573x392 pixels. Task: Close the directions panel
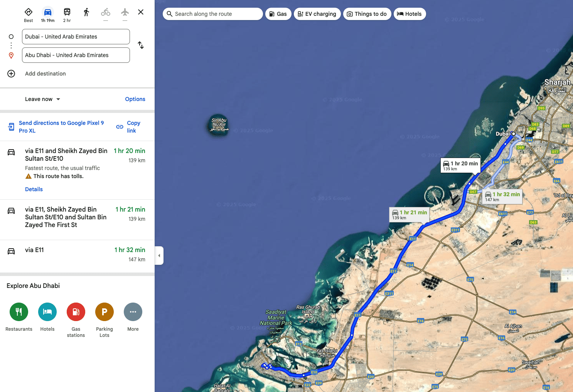pyautogui.click(x=141, y=12)
